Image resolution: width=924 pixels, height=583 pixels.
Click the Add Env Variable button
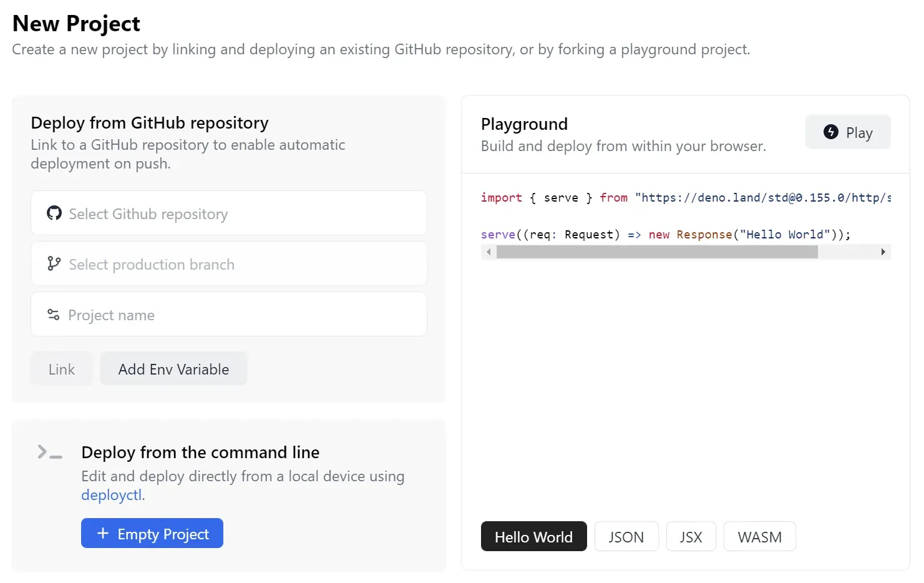coord(173,368)
